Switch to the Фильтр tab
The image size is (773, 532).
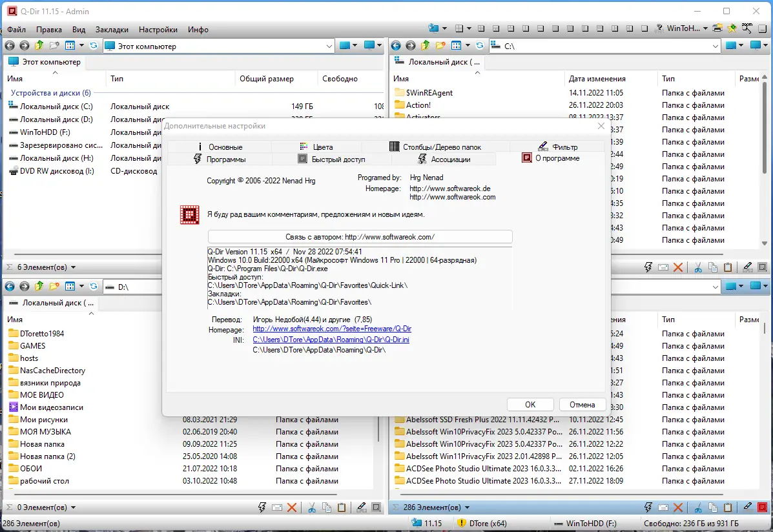(x=557, y=147)
